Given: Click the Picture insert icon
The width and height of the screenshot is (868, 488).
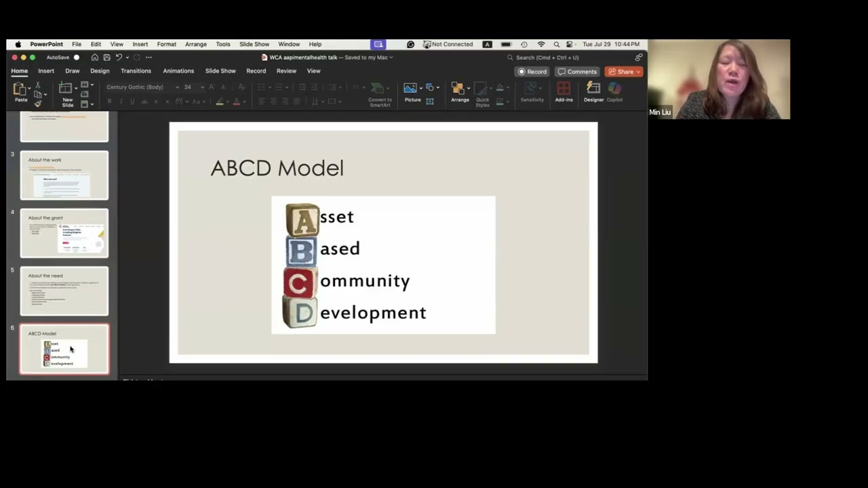Looking at the screenshot, I should tap(410, 88).
